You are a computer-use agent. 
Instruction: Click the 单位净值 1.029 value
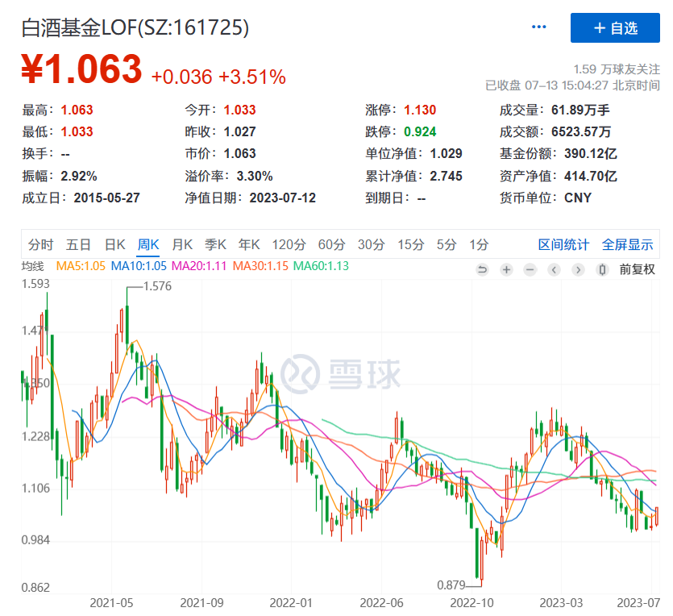446,154
